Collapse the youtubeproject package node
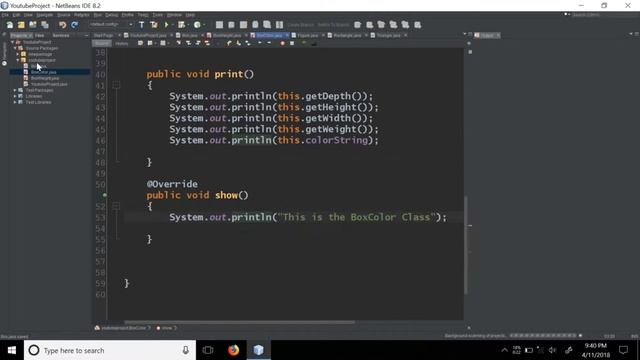This screenshot has height=360, width=640. click(x=18, y=60)
